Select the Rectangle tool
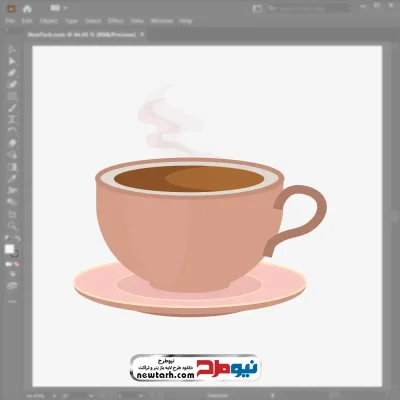 click(12, 97)
